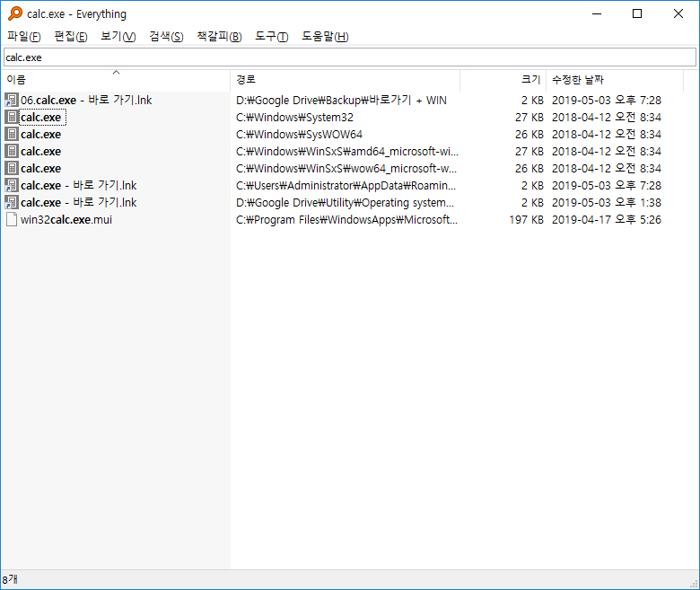Select file name 06.calc.exe - 바로 가기.lnk

(x=86, y=100)
